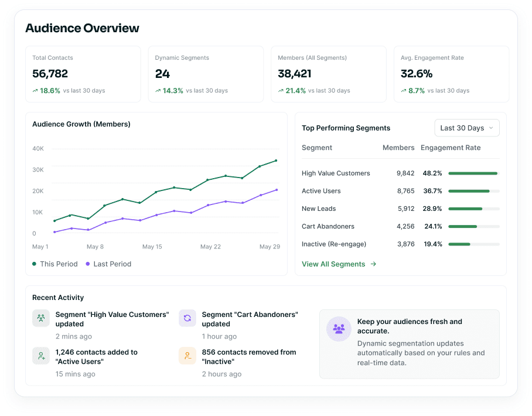Click the Engagement Rate column header

pos(451,148)
